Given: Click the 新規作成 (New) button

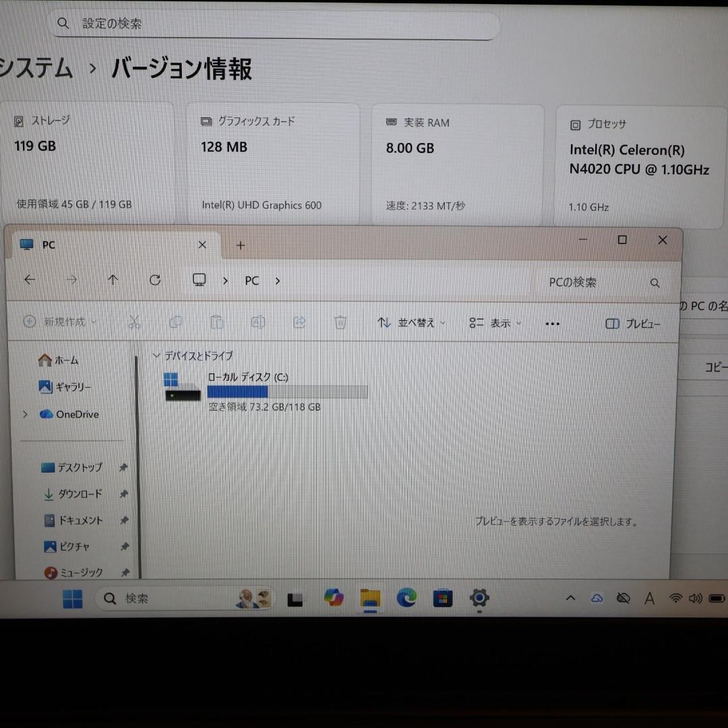Looking at the screenshot, I should click(57, 322).
